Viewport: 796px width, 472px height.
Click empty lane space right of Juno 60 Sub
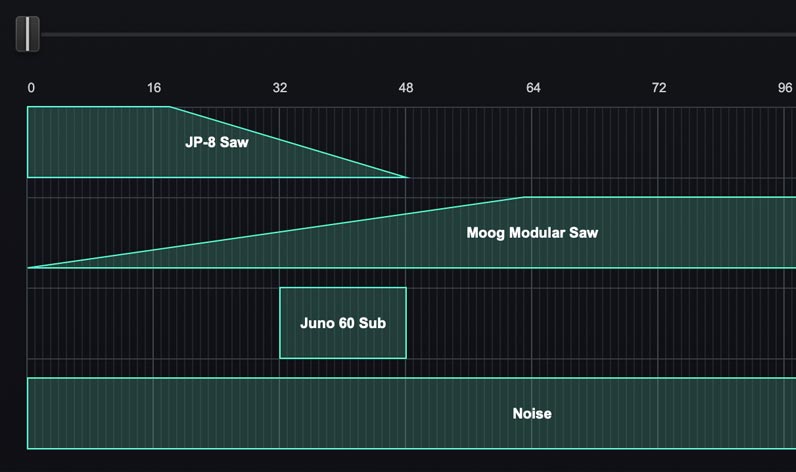pos(600,323)
